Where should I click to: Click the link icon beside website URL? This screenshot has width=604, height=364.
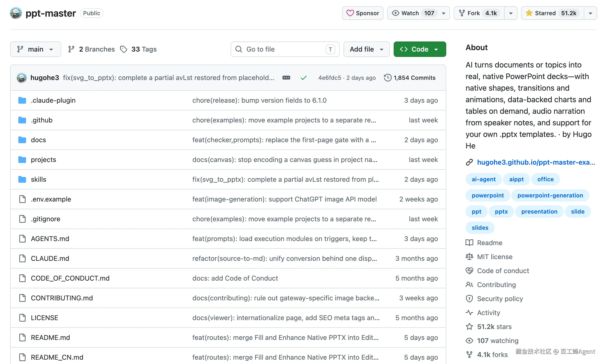click(x=469, y=162)
